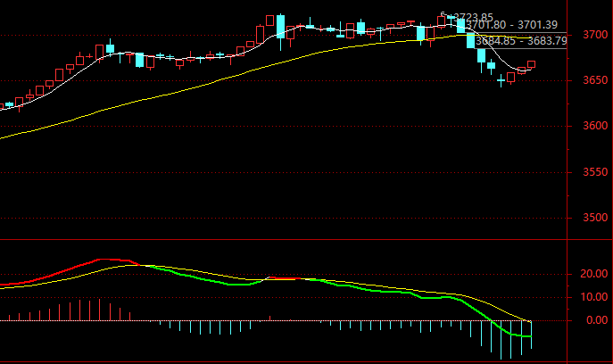The height and width of the screenshot is (364, 613).
Task: Select the 3684.85 - 3683.79 gap label
Action: point(521,40)
